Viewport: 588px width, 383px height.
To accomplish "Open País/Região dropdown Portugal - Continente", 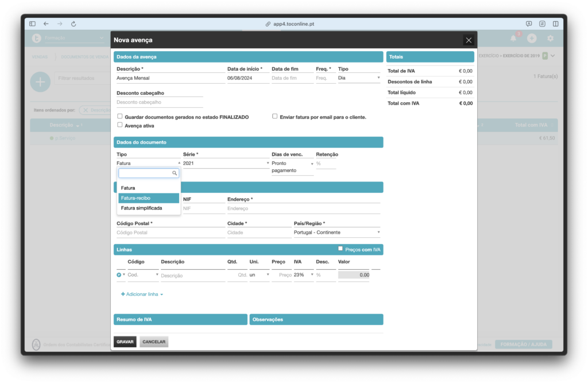I will pos(336,233).
